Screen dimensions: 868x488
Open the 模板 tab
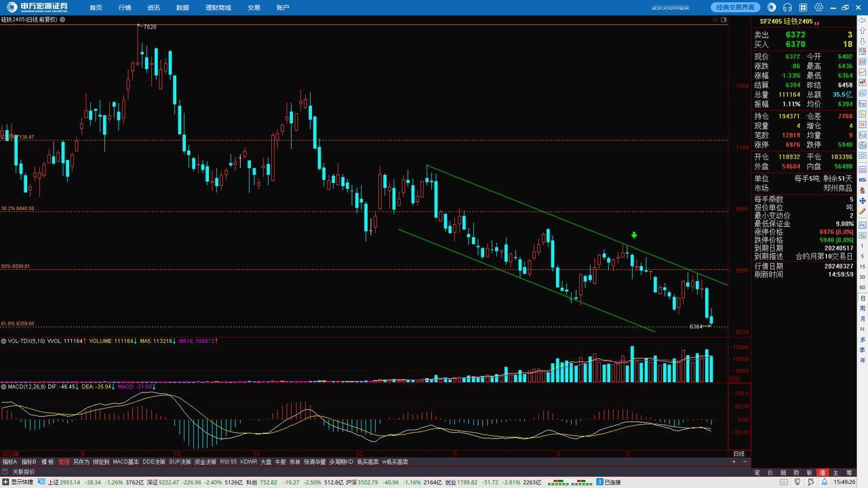[x=47, y=462]
